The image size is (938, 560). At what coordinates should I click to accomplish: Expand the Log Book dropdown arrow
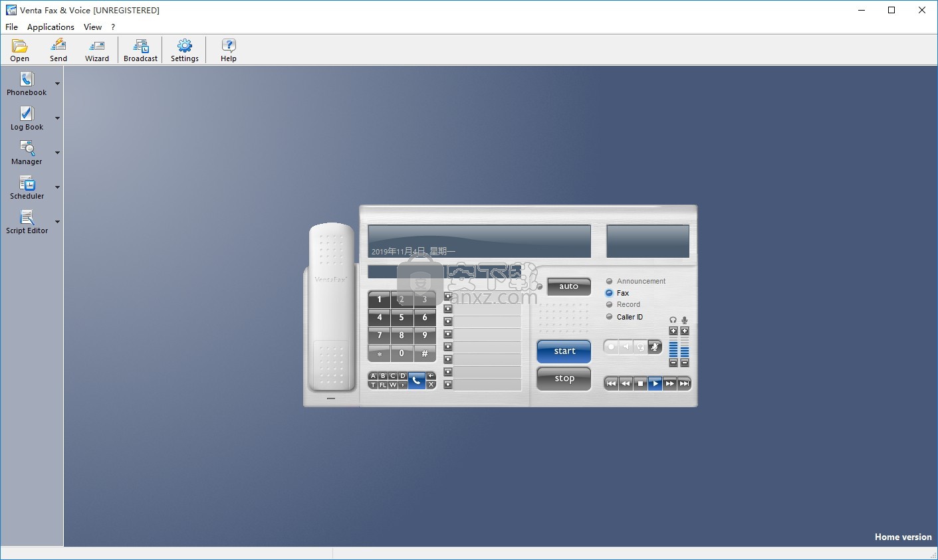click(x=57, y=118)
